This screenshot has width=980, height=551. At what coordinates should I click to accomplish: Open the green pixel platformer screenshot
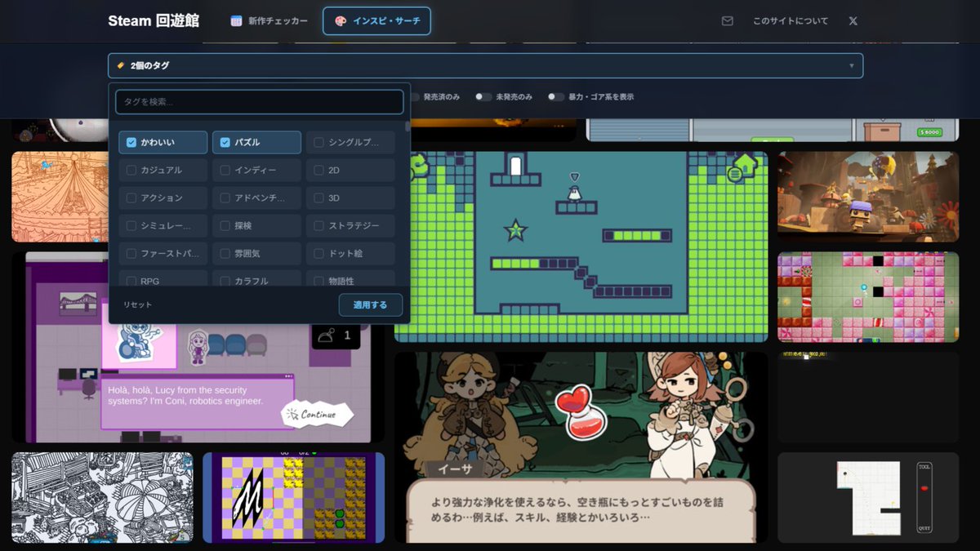tap(581, 247)
